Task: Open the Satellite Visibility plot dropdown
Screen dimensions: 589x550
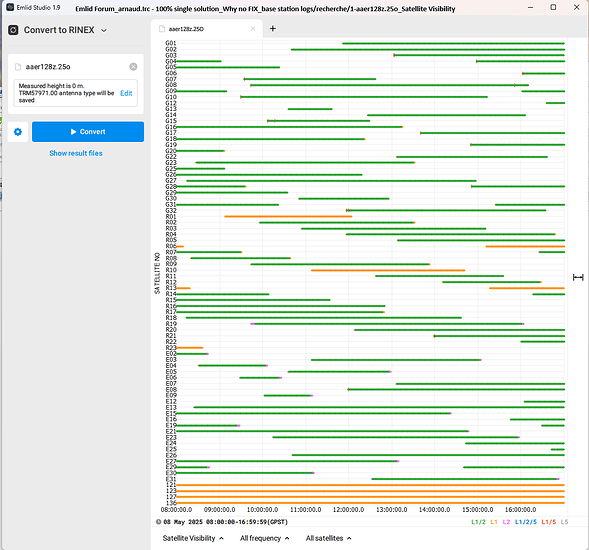Action: (193, 538)
